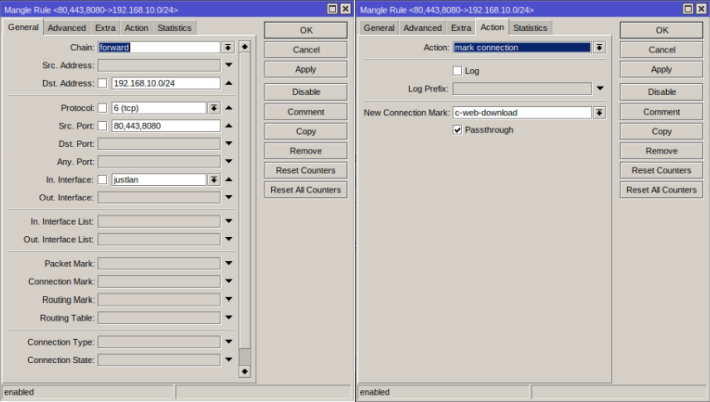The height and width of the screenshot is (402, 710).
Task: Click OK in left Mangle Rule window
Action: (306, 30)
